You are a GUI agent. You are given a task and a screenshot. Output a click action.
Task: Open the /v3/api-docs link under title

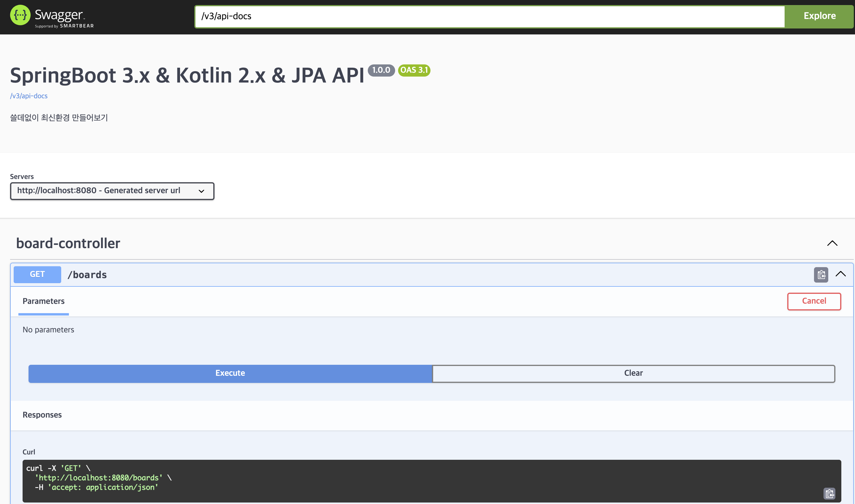point(29,96)
